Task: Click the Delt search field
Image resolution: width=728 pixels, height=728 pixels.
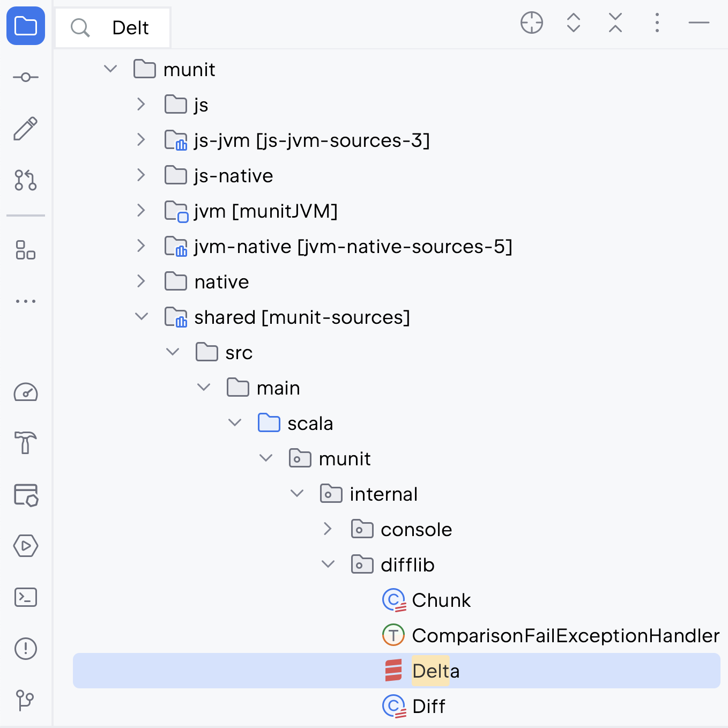Action: click(113, 28)
